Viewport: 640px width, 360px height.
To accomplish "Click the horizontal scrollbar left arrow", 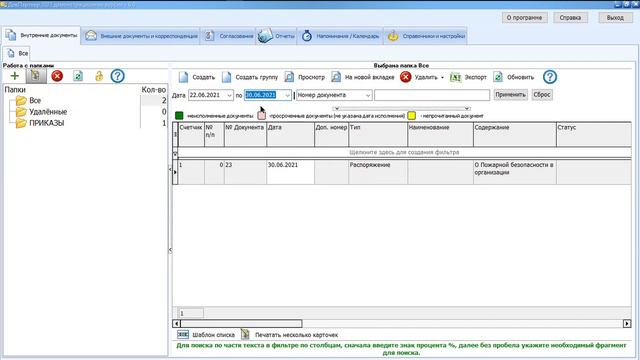I will click(176, 324).
